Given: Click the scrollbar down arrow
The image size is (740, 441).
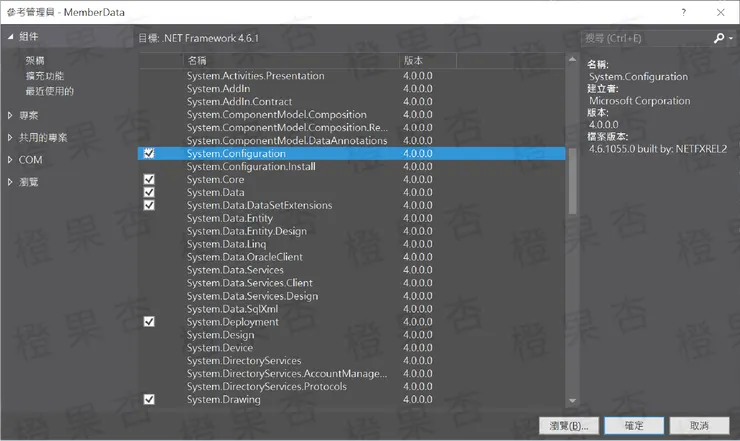Looking at the screenshot, I should point(572,401).
